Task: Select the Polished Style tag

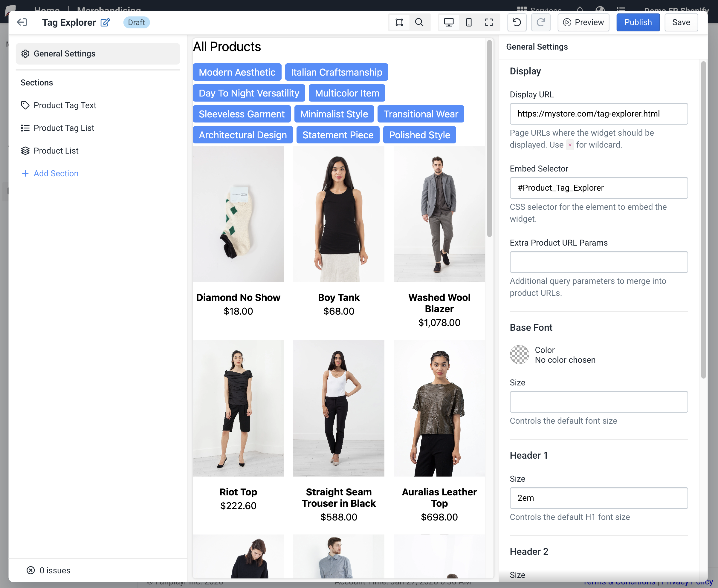Action: coord(419,135)
